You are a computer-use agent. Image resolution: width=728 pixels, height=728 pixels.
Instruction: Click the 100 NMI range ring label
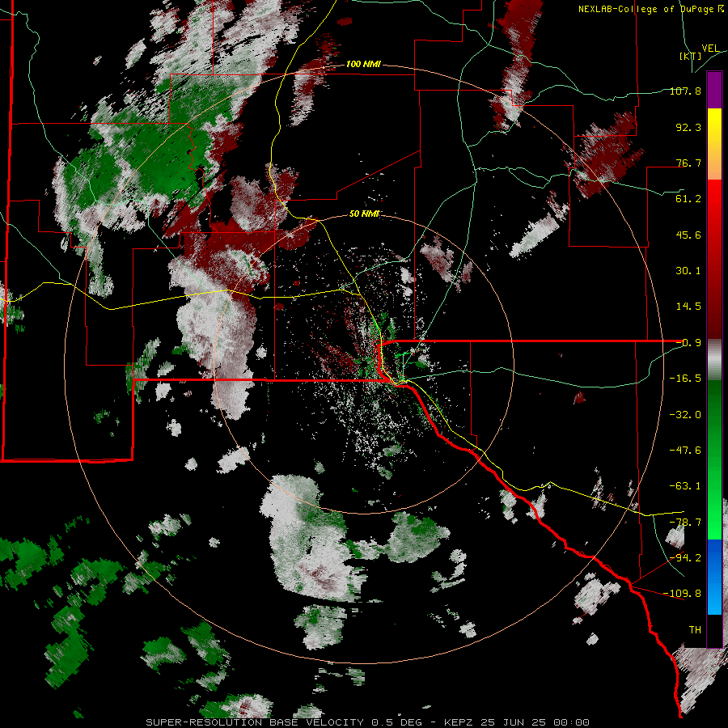[x=363, y=64]
